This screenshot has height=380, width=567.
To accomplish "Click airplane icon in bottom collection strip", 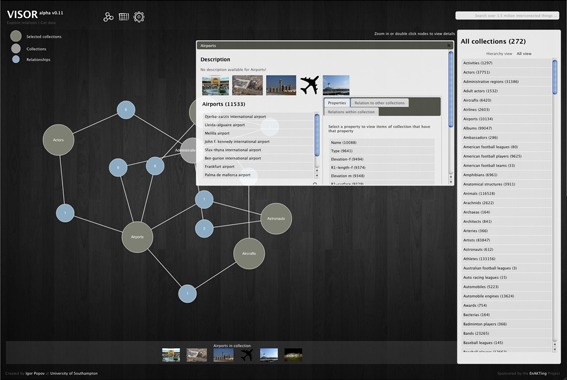I will click(x=247, y=355).
